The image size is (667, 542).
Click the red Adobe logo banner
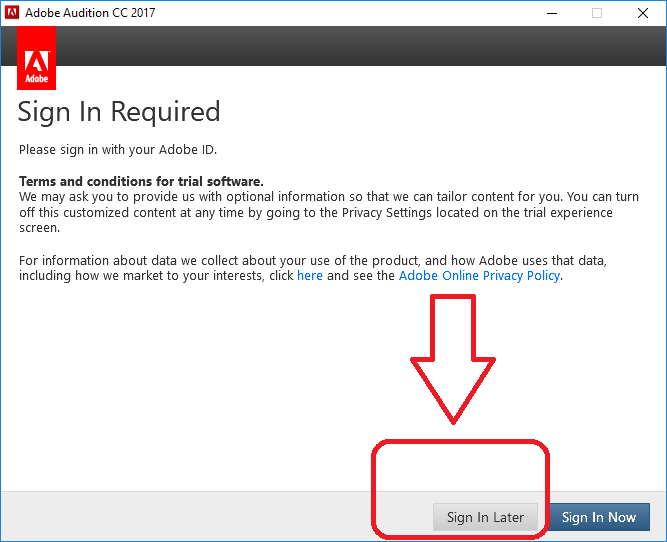pos(37,59)
